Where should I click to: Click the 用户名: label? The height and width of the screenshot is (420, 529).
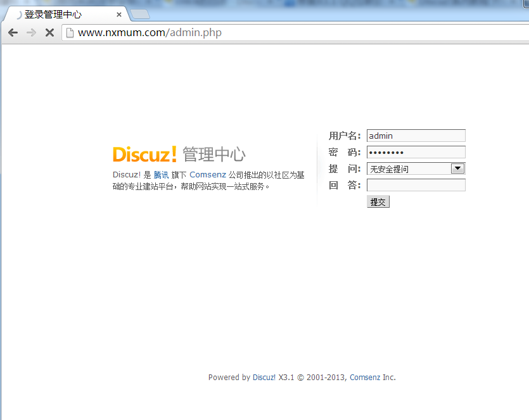pos(345,136)
